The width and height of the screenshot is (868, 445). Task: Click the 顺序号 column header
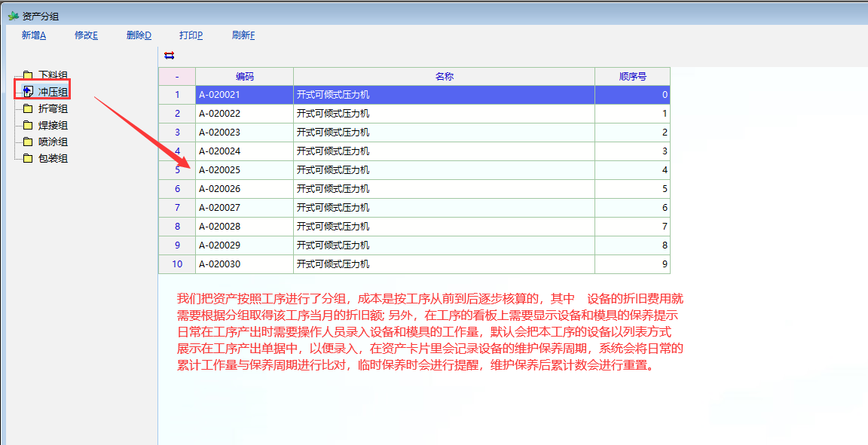tap(632, 76)
